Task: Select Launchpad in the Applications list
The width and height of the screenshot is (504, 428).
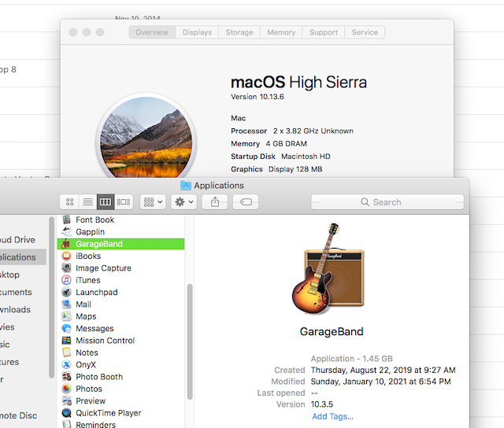Action: [96, 292]
